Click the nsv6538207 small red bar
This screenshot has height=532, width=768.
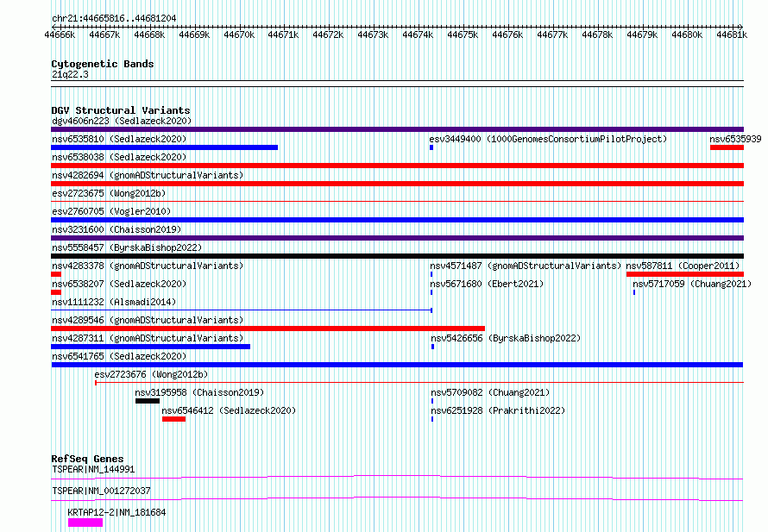click(56, 292)
